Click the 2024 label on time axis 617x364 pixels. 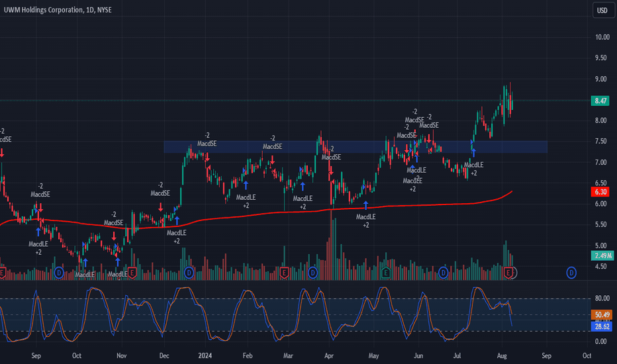(x=205, y=356)
